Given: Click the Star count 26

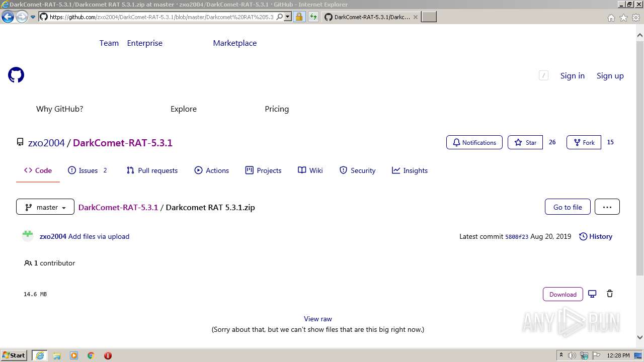Looking at the screenshot, I should pos(552,142).
